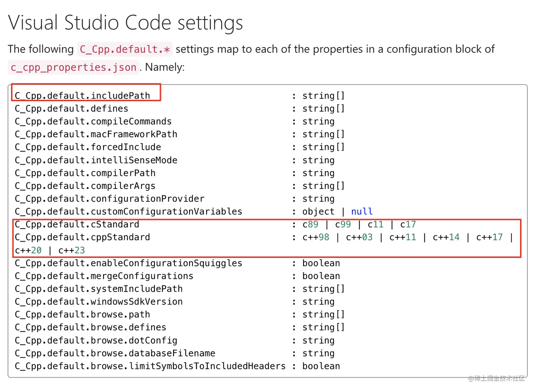Click C_Cpp.default.customConfigurationVariables text
Viewport: 535px width, 392px height.
128,212
